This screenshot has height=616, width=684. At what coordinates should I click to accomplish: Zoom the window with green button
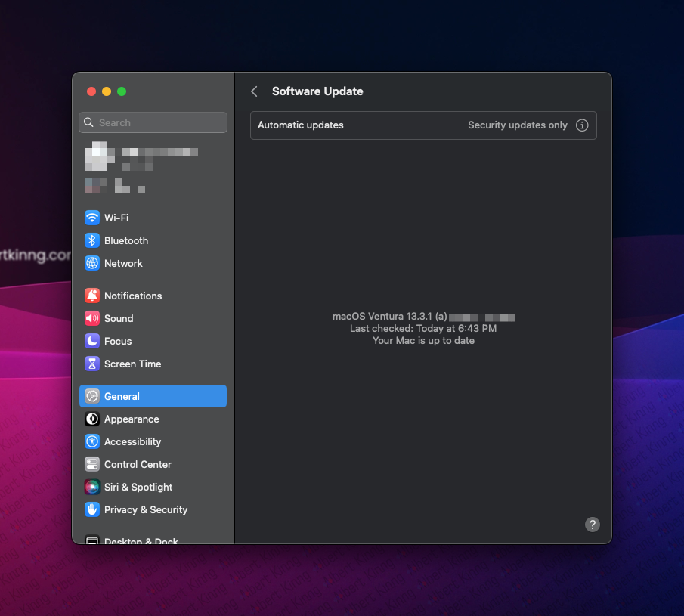click(x=122, y=91)
